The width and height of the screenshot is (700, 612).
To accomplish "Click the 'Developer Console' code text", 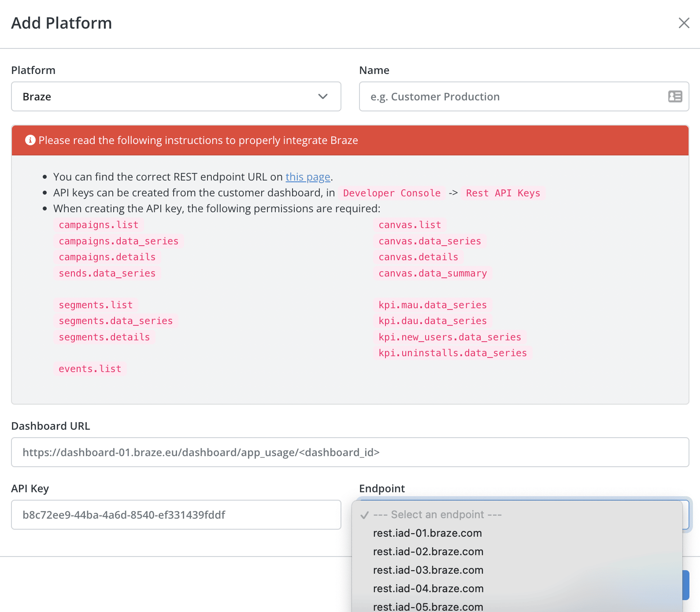I will tap(392, 193).
